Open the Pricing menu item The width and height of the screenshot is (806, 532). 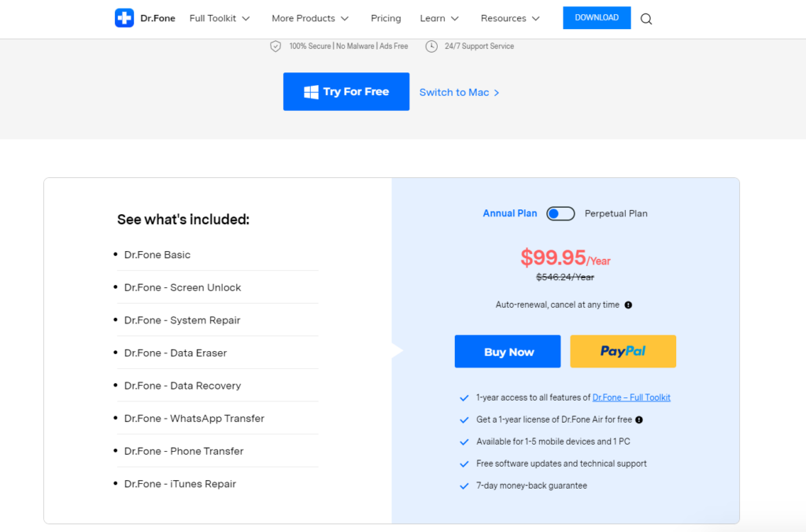[x=386, y=18]
